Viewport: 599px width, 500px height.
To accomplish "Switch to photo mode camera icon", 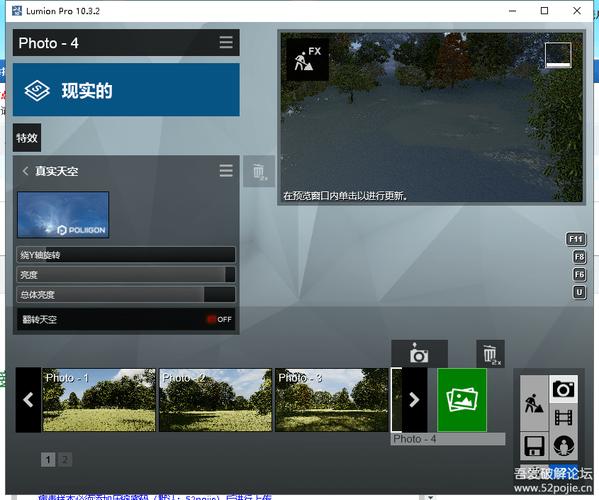I will 563,389.
